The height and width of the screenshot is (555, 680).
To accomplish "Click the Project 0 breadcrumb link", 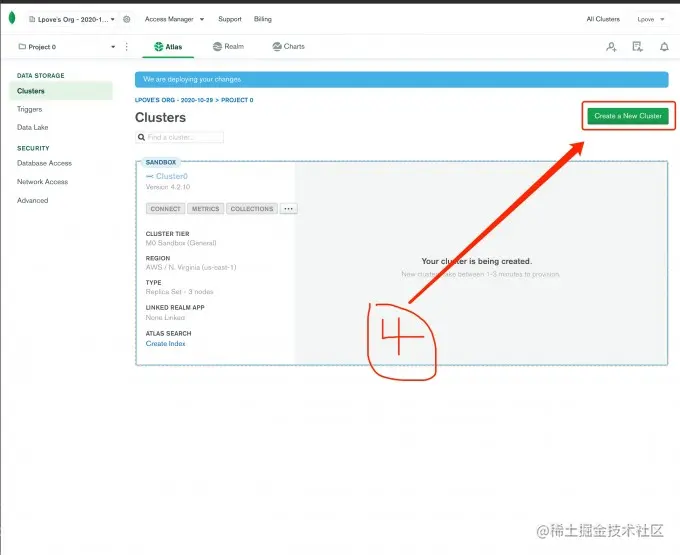I will click(x=237, y=100).
